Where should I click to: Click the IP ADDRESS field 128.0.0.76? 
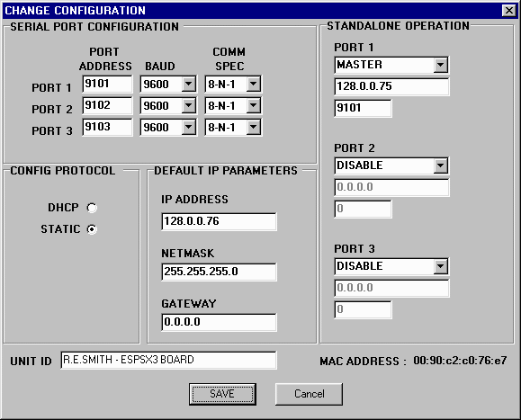(219, 221)
